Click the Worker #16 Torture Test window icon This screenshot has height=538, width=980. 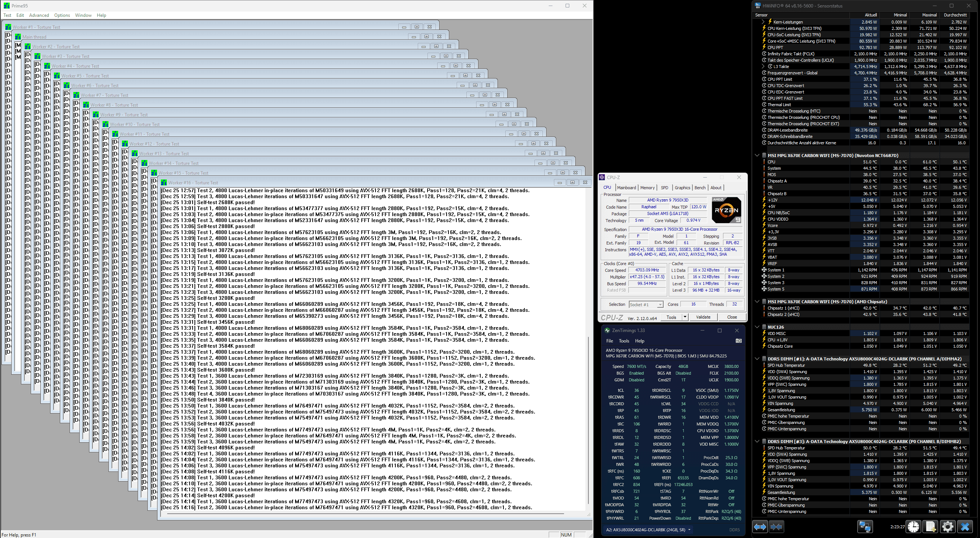click(164, 182)
